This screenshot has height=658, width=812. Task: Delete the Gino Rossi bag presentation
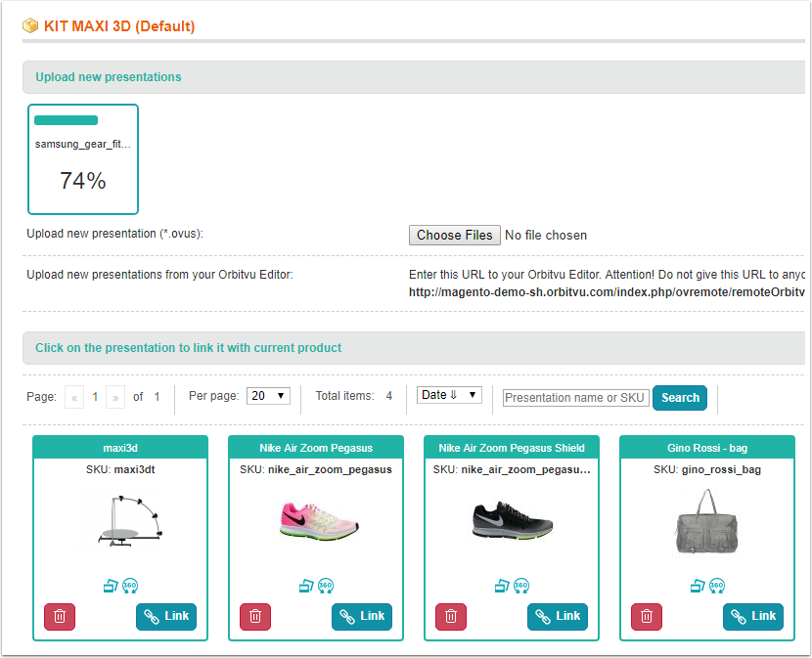point(647,617)
